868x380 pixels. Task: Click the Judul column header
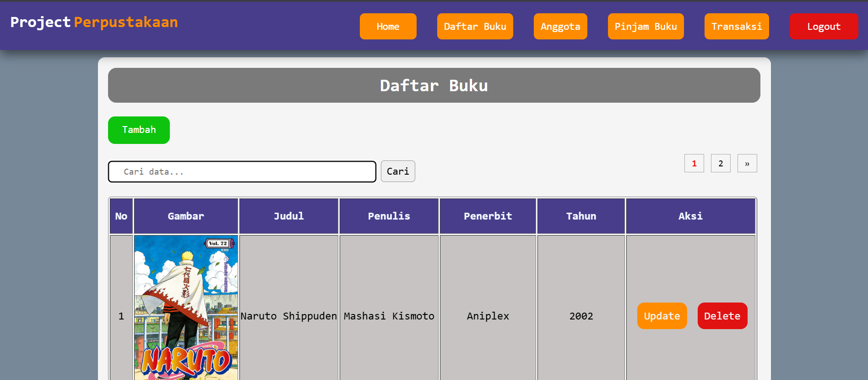pos(289,216)
